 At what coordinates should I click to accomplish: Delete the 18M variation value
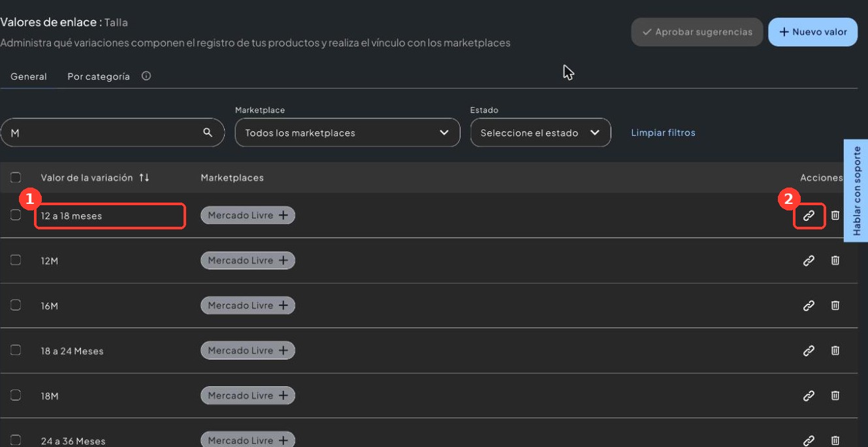point(835,395)
